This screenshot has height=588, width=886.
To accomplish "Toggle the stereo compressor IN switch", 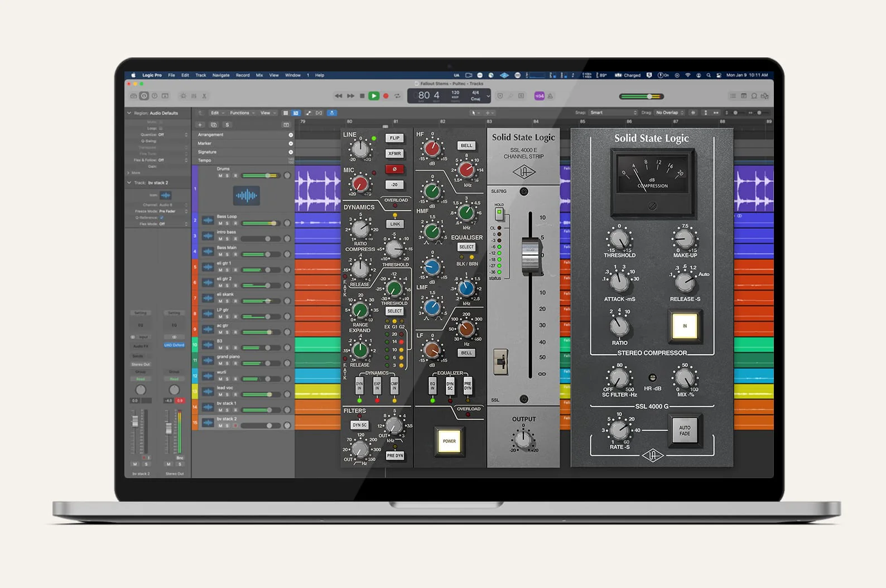I will (x=685, y=326).
